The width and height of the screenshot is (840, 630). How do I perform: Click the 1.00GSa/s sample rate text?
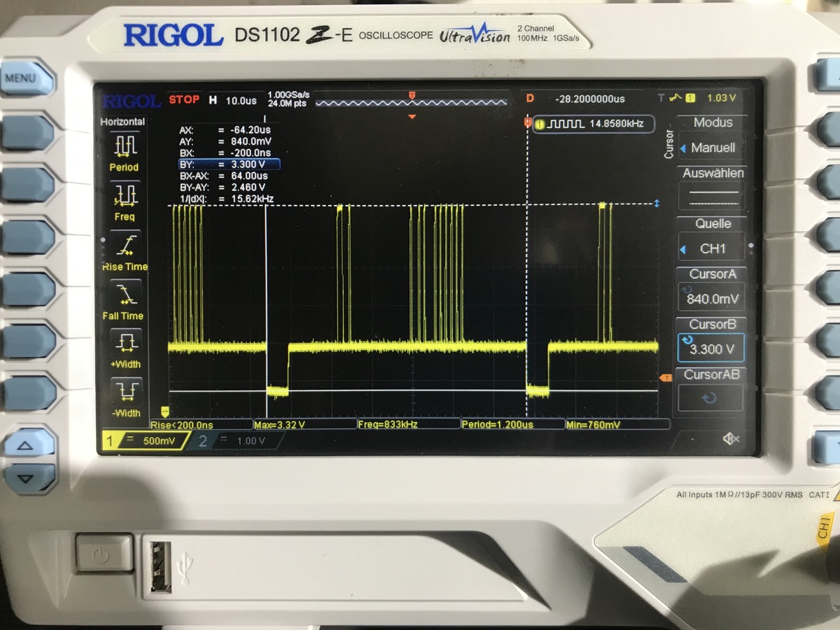(288, 94)
